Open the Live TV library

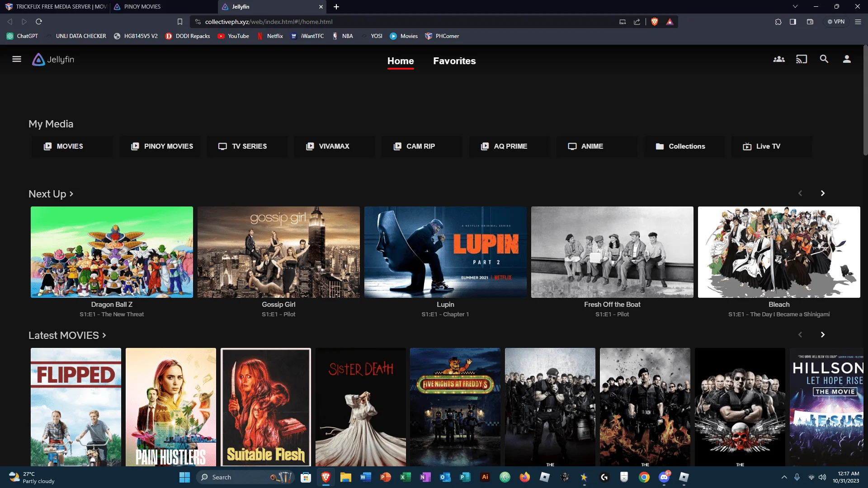pos(771,146)
